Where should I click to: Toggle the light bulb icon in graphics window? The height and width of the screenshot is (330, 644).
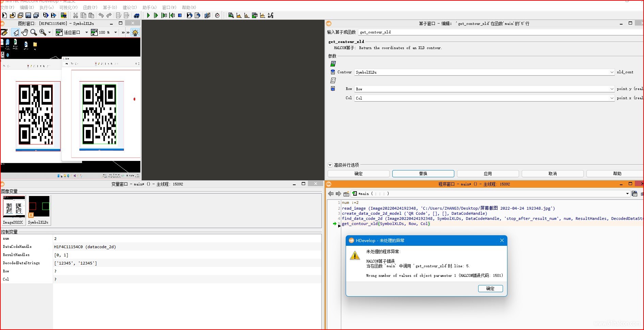135,33
